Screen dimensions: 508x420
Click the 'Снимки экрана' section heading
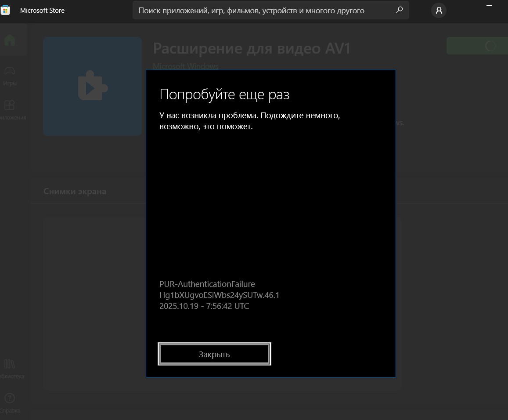(75, 191)
